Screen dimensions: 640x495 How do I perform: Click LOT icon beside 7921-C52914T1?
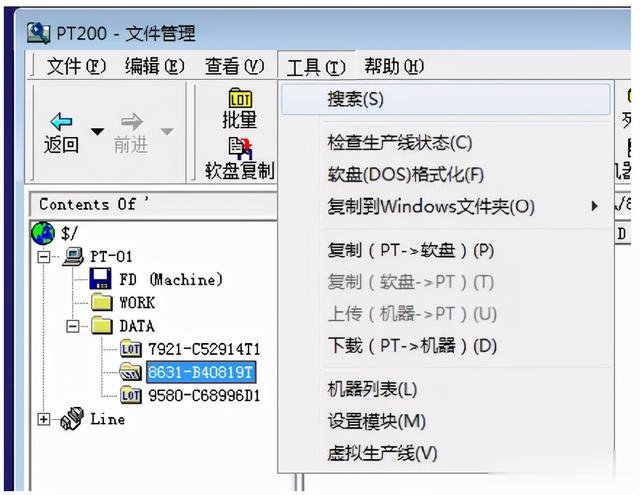(x=131, y=348)
